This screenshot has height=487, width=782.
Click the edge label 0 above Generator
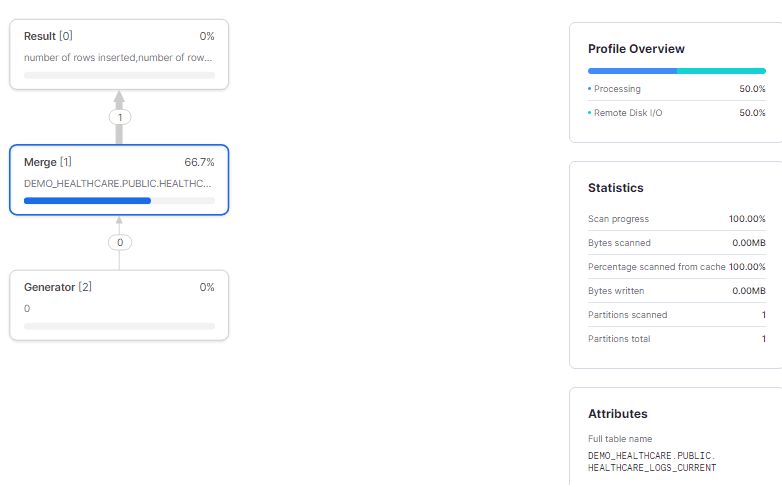click(120, 243)
